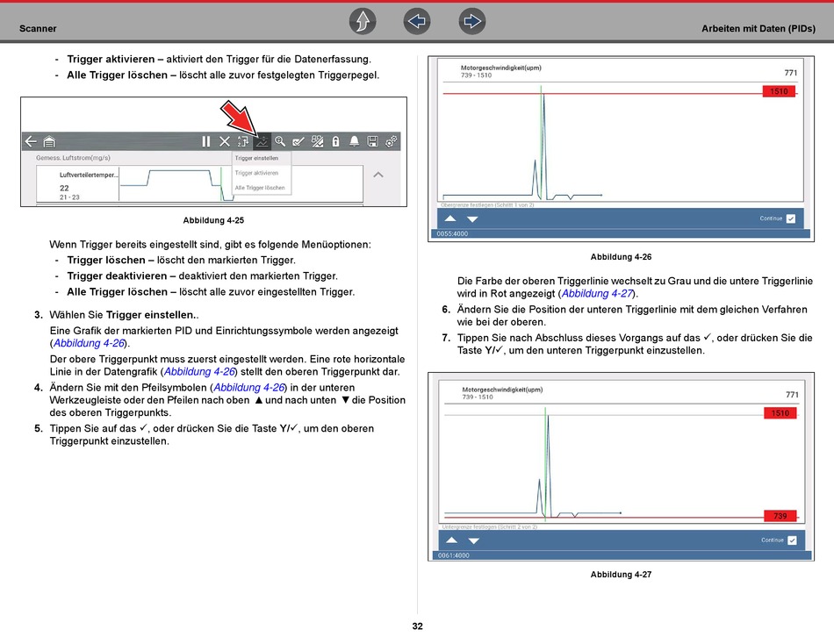Click the Luftverteilertemper... graph row
Image resolution: width=834 pixels, height=644 pixels.
click(199, 184)
